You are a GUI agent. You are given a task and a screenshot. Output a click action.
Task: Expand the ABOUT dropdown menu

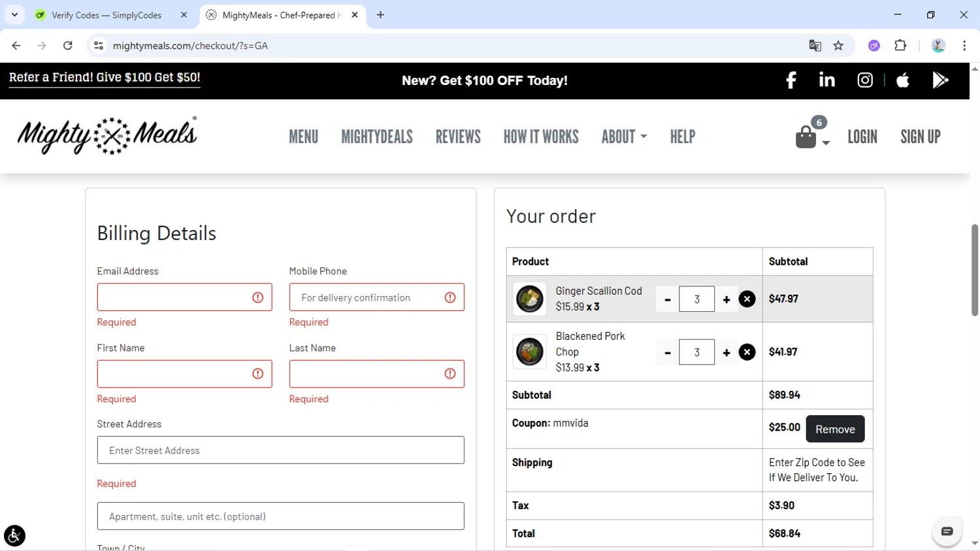pos(624,137)
